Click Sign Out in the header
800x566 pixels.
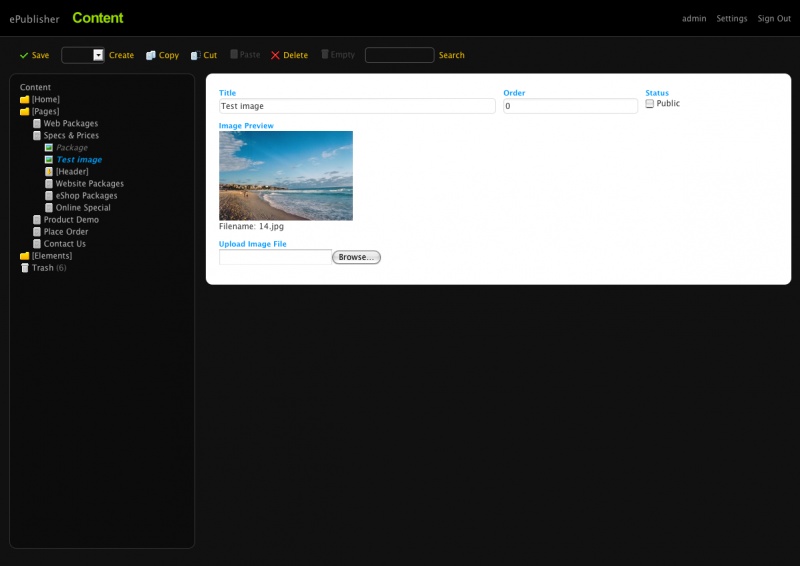(x=774, y=19)
